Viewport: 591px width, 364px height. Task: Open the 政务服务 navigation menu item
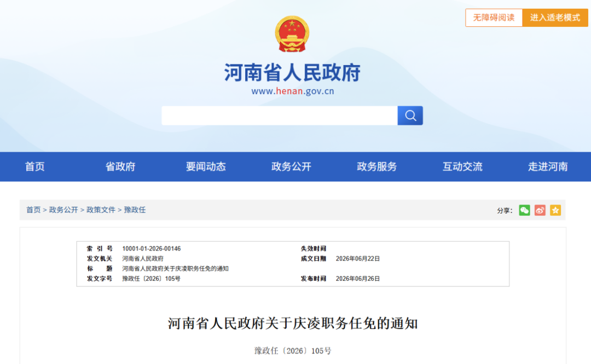coord(377,167)
